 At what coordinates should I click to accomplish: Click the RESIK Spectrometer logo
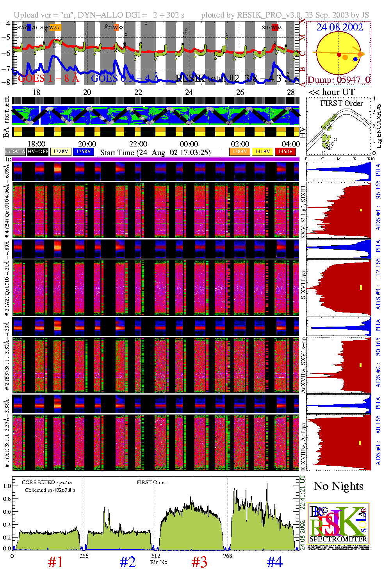coord(338,526)
